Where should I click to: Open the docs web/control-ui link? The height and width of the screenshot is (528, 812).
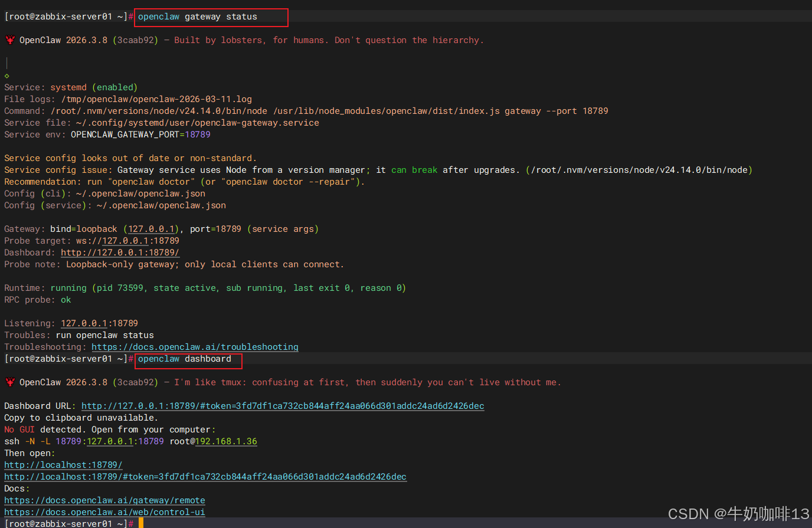pyautogui.click(x=104, y=512)
